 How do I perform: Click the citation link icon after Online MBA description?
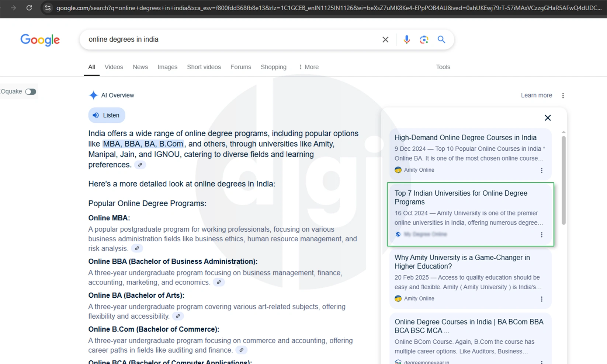pyautogui.click(x=137, y=249)
